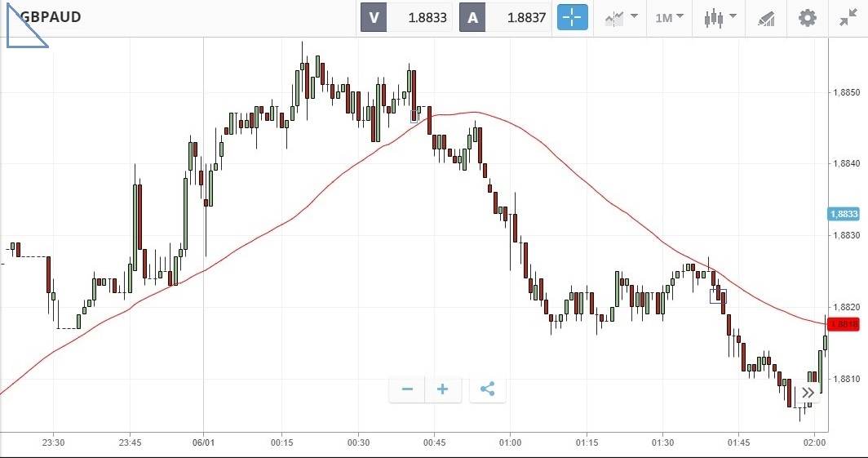Open chart settings gear
This screenshot has height=458, width=868.
[x=807, y=17]
